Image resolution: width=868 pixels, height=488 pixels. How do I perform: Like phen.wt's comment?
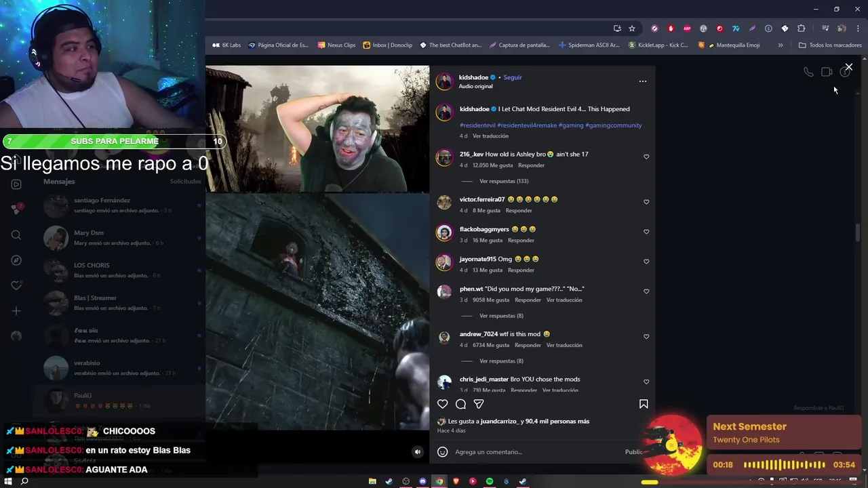646,291
